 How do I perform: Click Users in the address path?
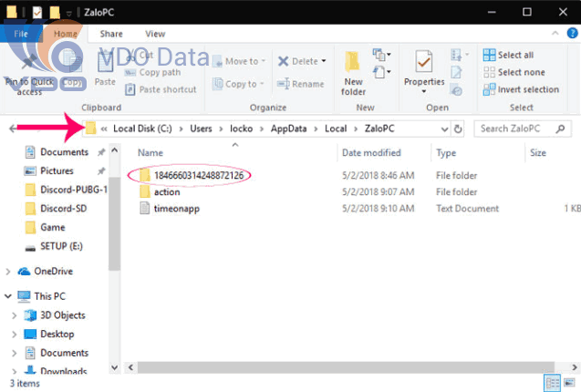coord(202,129)
